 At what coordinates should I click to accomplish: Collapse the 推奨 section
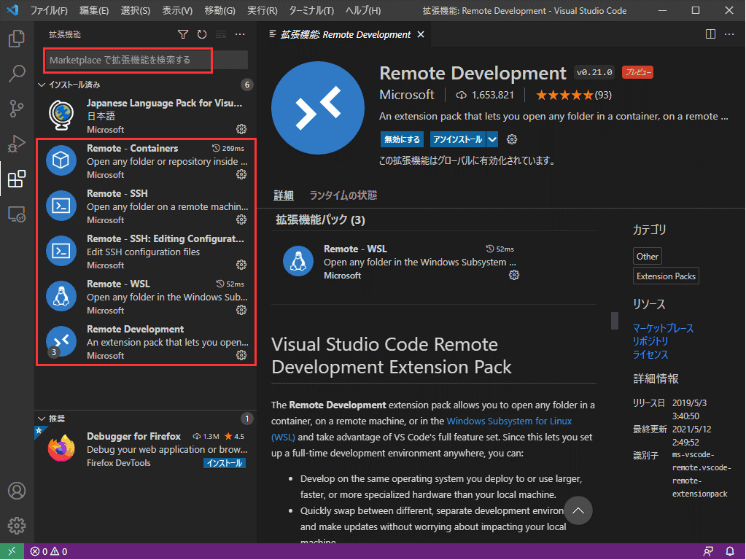click(145, 419)
